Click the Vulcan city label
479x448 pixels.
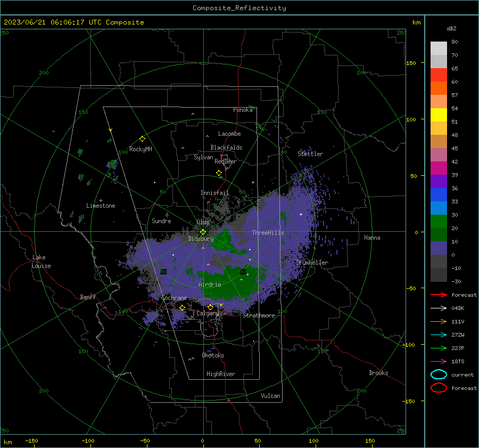tap(270, 396)
